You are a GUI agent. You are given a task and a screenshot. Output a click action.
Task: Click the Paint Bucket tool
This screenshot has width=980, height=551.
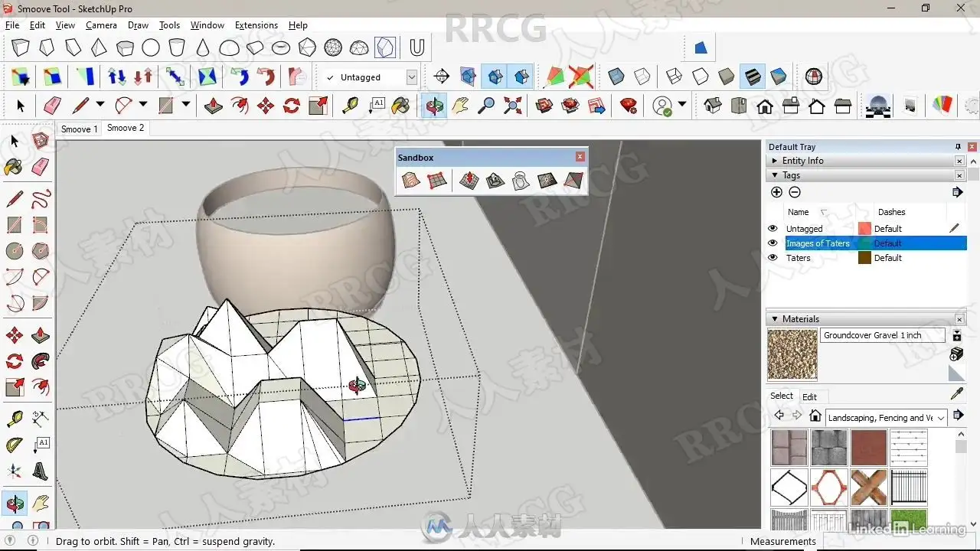coord(400,106)
